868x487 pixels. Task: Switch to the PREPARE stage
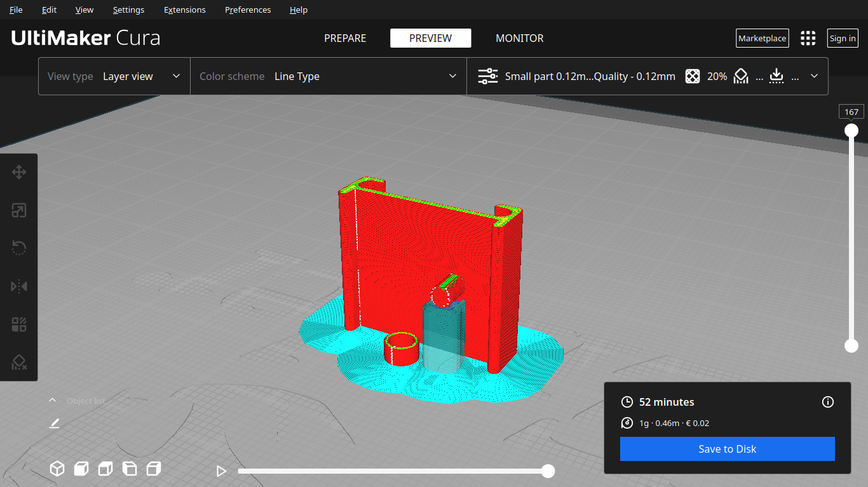(345, 38)
